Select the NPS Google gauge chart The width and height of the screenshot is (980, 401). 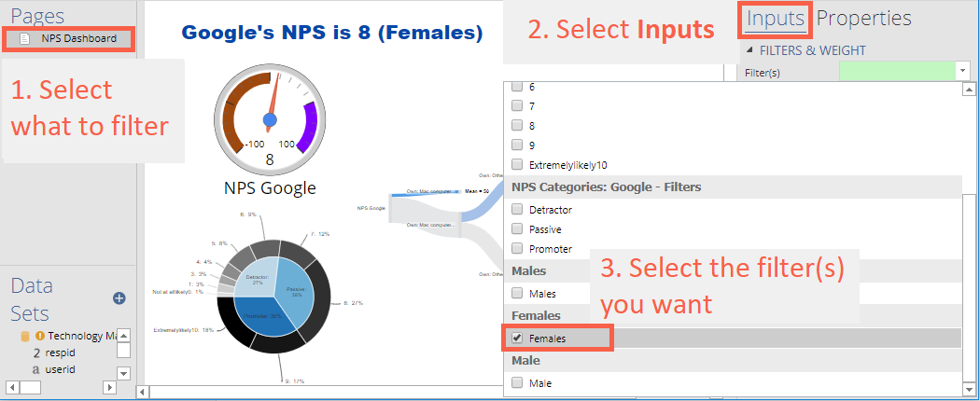point(270,122)
